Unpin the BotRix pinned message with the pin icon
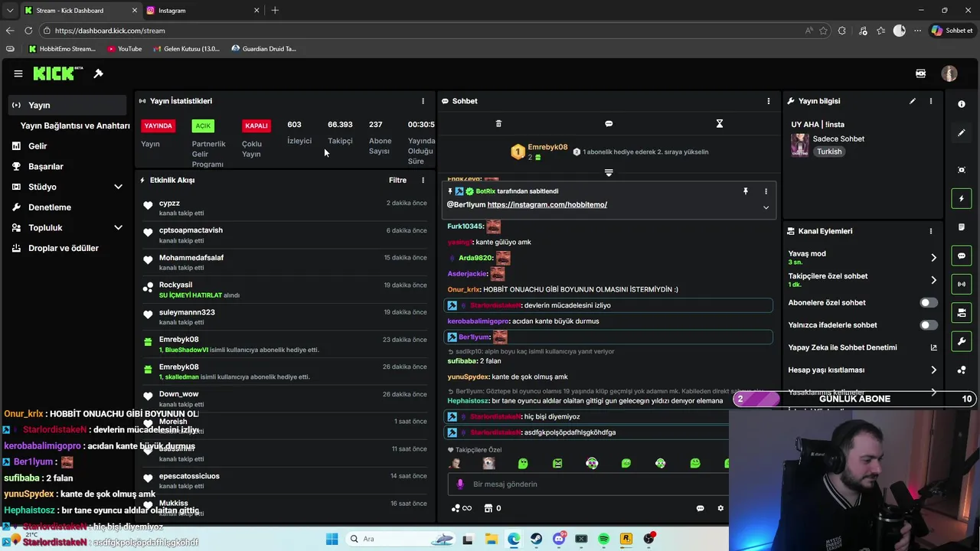980x551 pixels. [x=745, y=191]
